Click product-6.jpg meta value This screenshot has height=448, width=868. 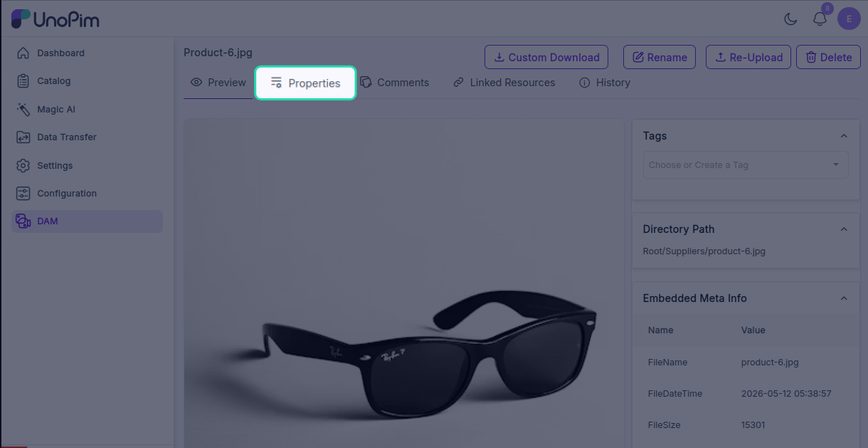770,363
